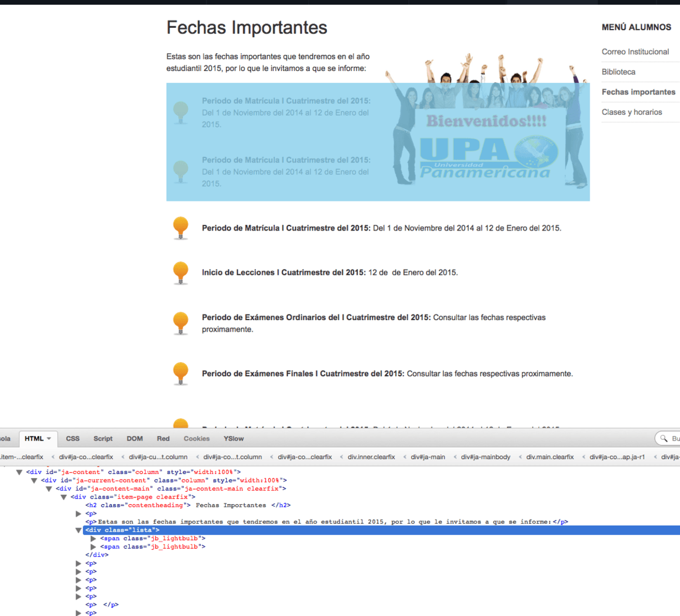Collapse the item-page clearfix div node

click(x=63, y=497)
